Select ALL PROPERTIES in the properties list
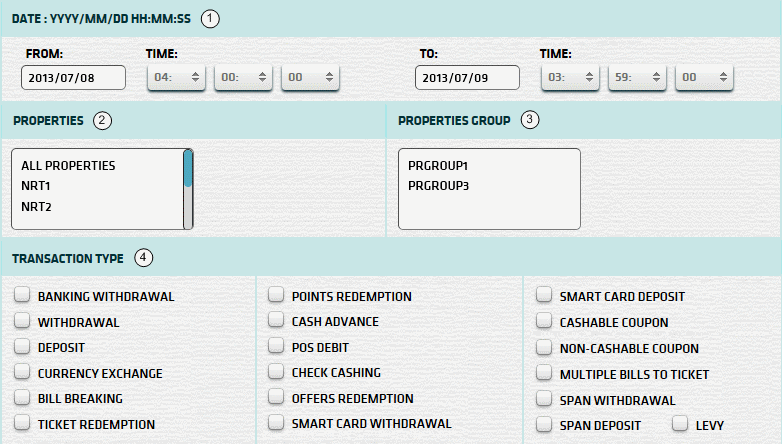 point(68,165)
